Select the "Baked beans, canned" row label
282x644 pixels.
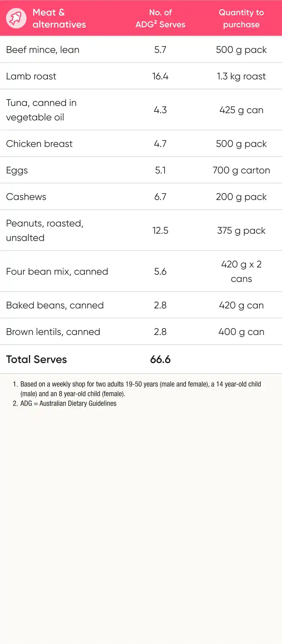click(55, 305)
